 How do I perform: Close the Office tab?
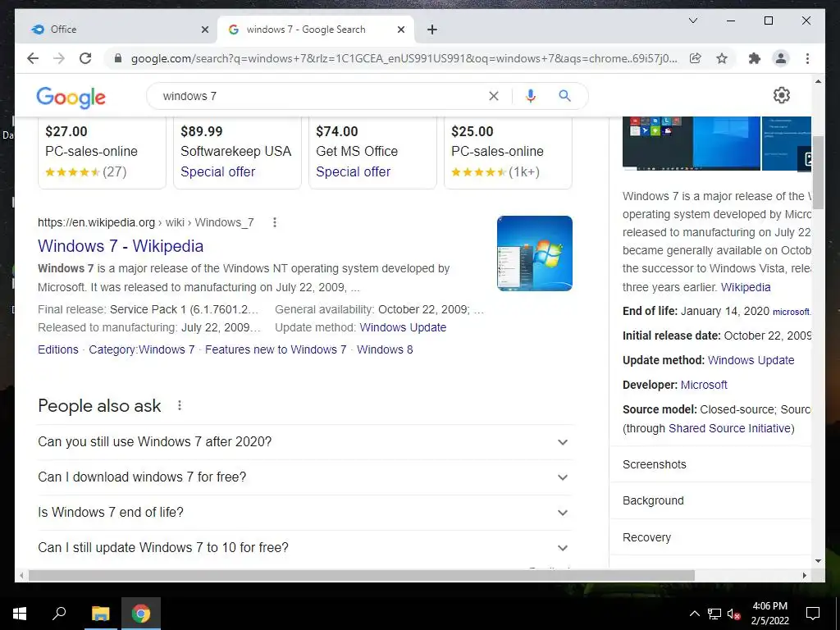point(204,30)
